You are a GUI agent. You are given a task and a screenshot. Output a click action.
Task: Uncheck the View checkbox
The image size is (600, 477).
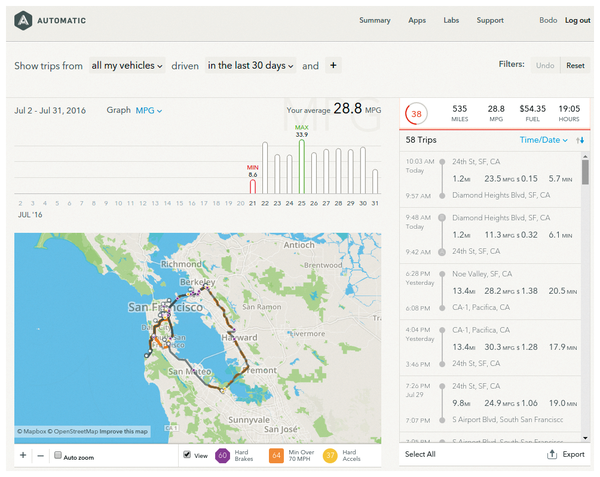[187, 454]
